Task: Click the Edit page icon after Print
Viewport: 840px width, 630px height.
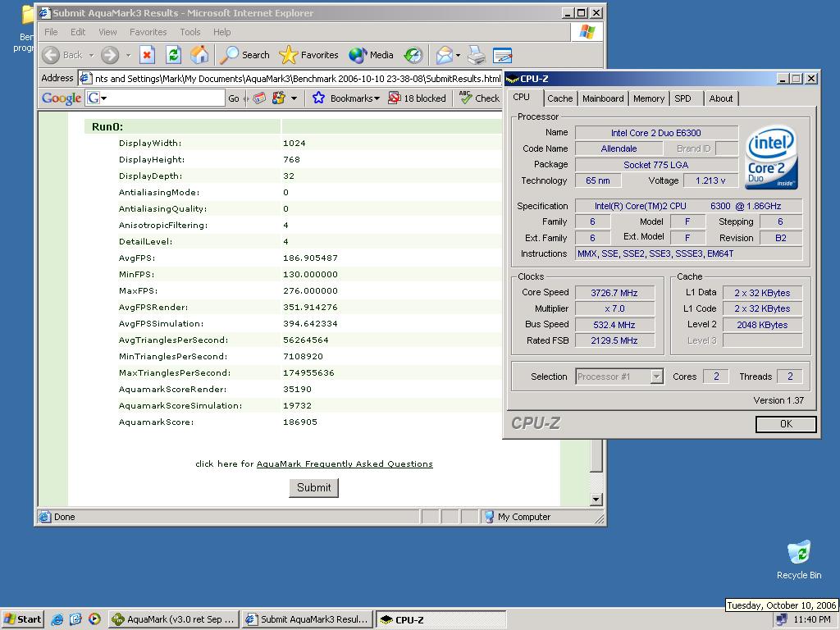Action: pos(503,55)
